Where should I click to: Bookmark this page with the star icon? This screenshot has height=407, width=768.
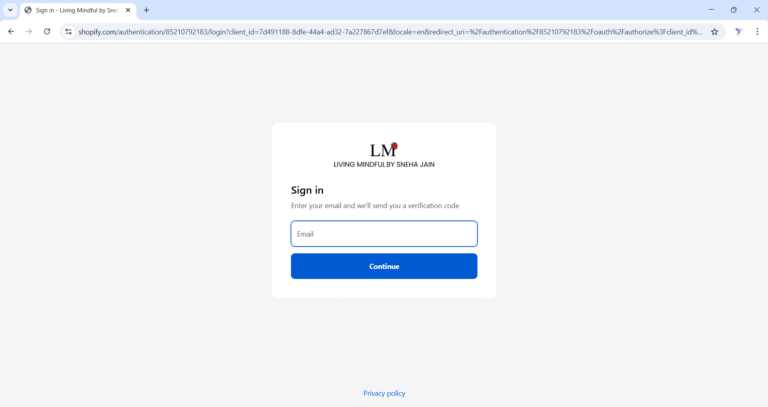(715, 32)
